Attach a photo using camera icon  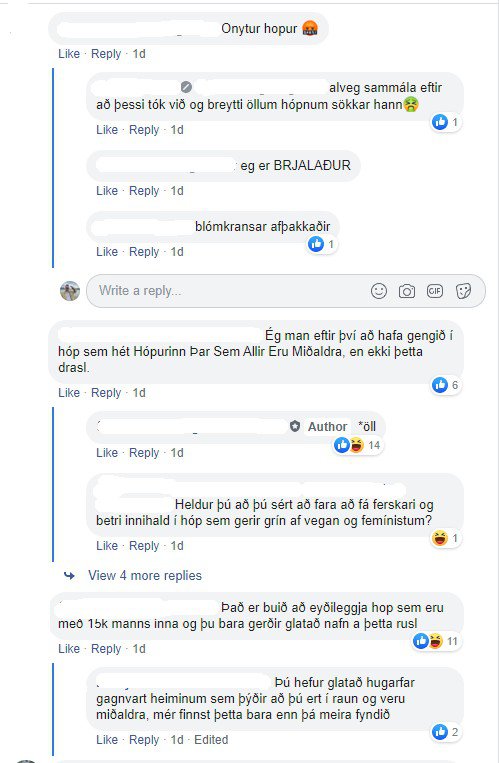pyautogui.click(x=407, y=291)
